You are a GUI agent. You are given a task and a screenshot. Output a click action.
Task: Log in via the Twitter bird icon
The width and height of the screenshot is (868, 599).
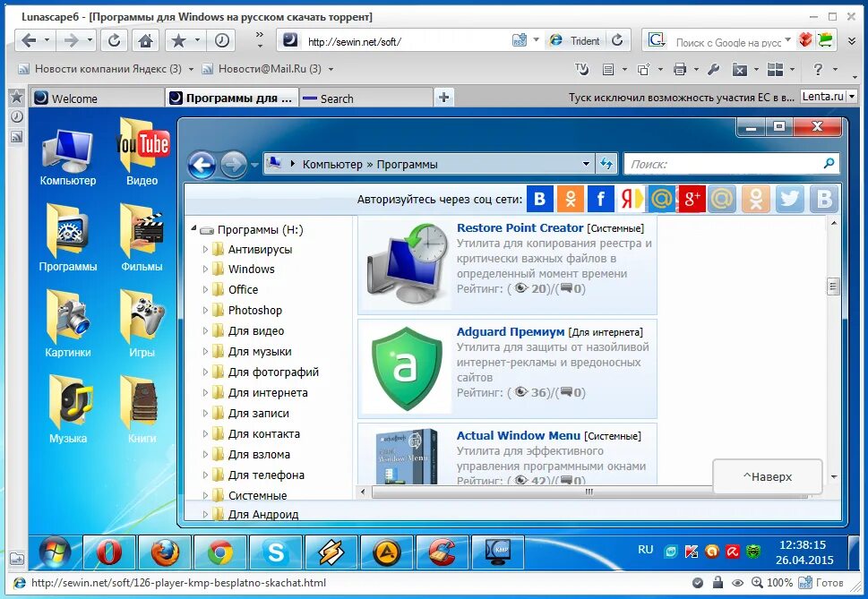[x=789, y=199]
